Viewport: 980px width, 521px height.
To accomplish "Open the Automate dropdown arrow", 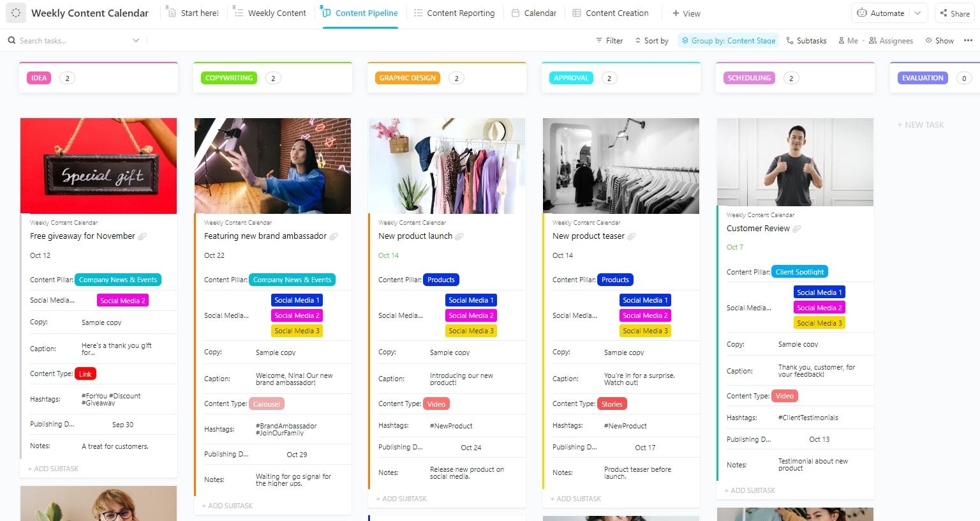I will (917, 13).
